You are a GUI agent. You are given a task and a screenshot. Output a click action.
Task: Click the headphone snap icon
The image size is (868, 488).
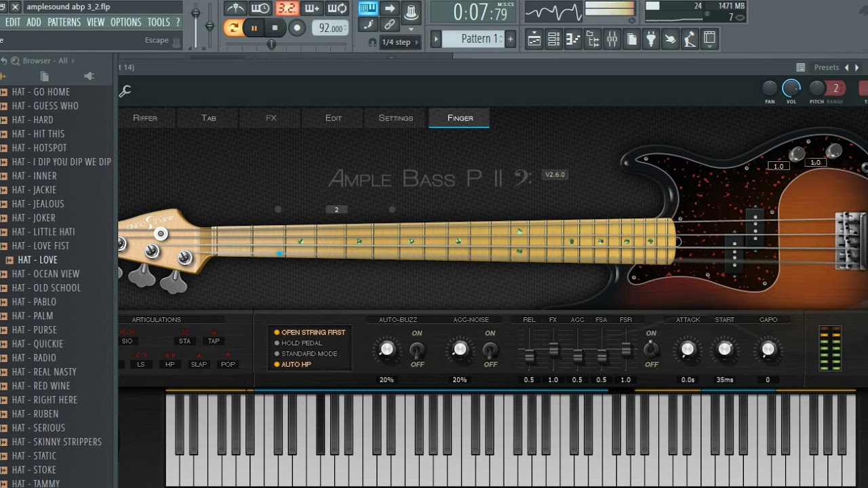tap(372, 42)
